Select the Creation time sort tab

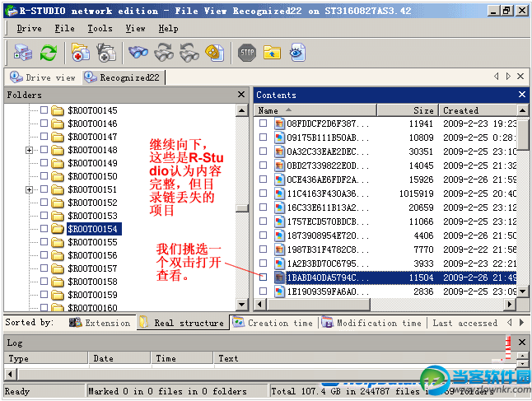pyautogui.click(x=273, y=323)
